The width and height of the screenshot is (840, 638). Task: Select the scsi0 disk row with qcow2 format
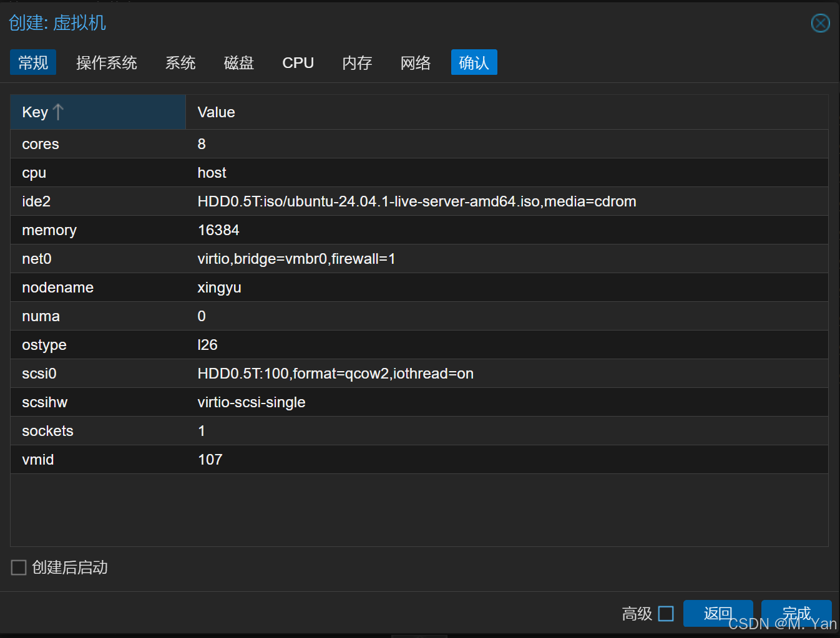(250, 374)
